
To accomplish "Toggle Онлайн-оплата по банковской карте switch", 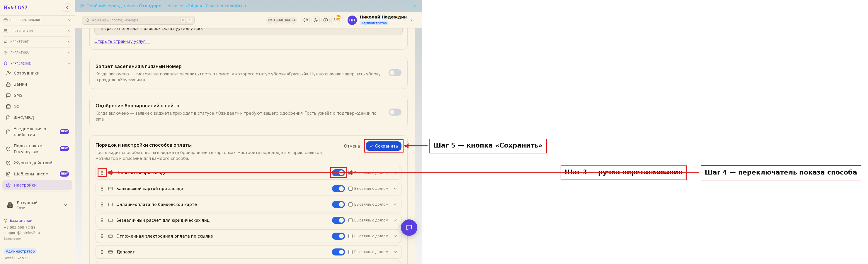I will pyautogui.click(x=338, y=205).
